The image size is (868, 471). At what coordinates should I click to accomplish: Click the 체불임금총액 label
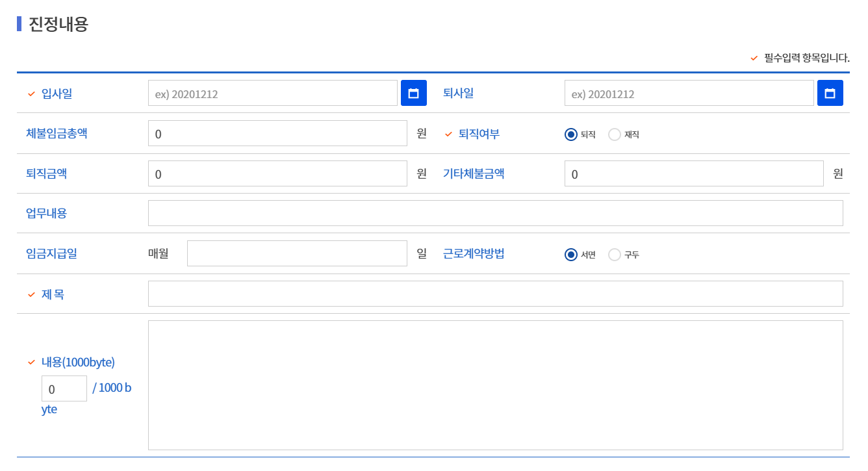pos(57,133)
